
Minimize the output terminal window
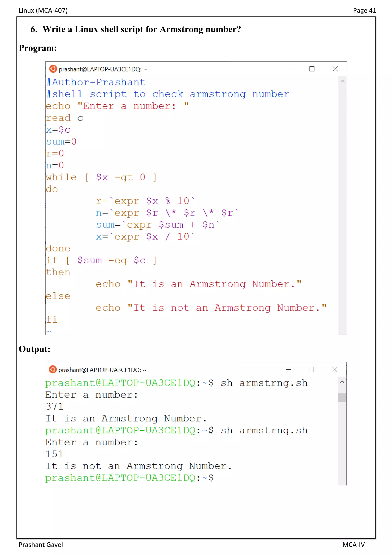coord(289,369)
